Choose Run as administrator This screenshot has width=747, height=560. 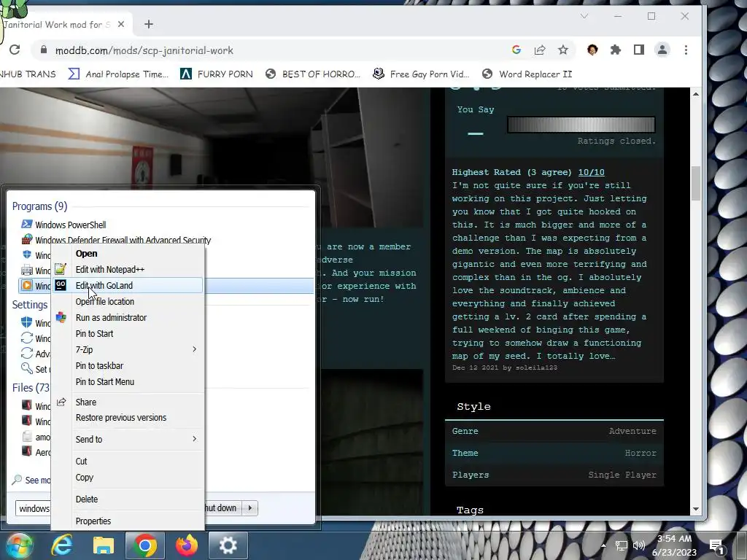(128, 318)
